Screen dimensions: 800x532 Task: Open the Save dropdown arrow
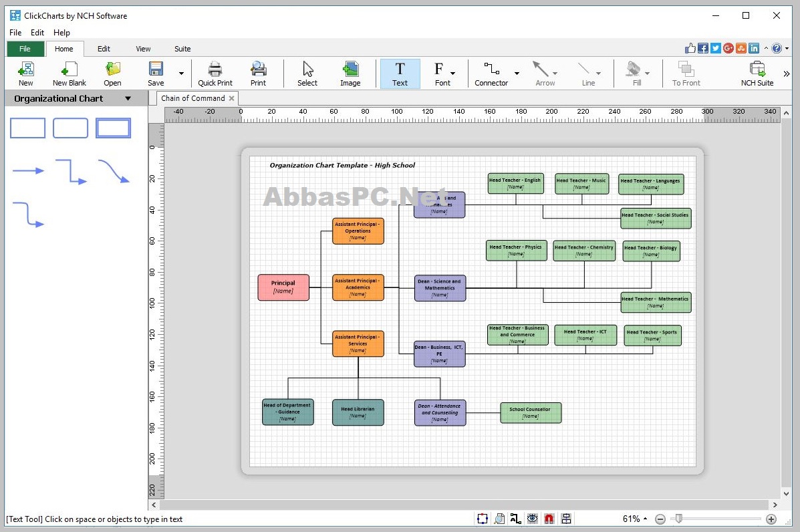click(x=181, y=74)
